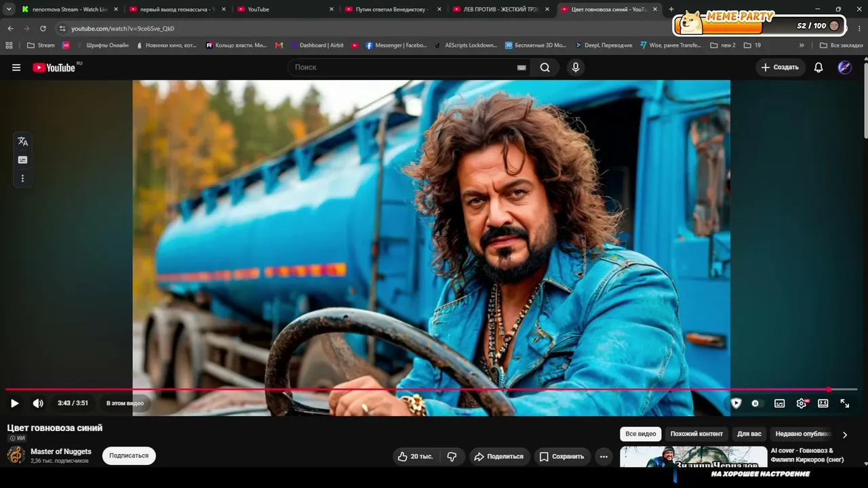Open the AI cover Говновоз recommended video thumbnail
Image resolution: width=868 pixels, height=488 pixels.
click(x=692, y=457)
